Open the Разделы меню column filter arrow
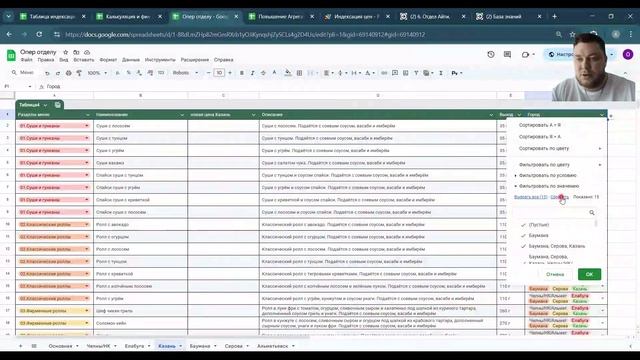This screenshot has height=360, width=640. coord(88,115)
